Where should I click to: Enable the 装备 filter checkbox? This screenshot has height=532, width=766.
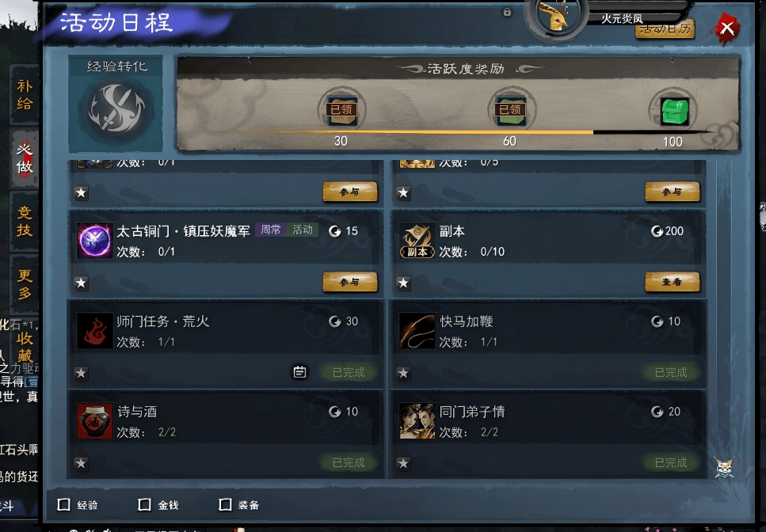coord(225,504)
